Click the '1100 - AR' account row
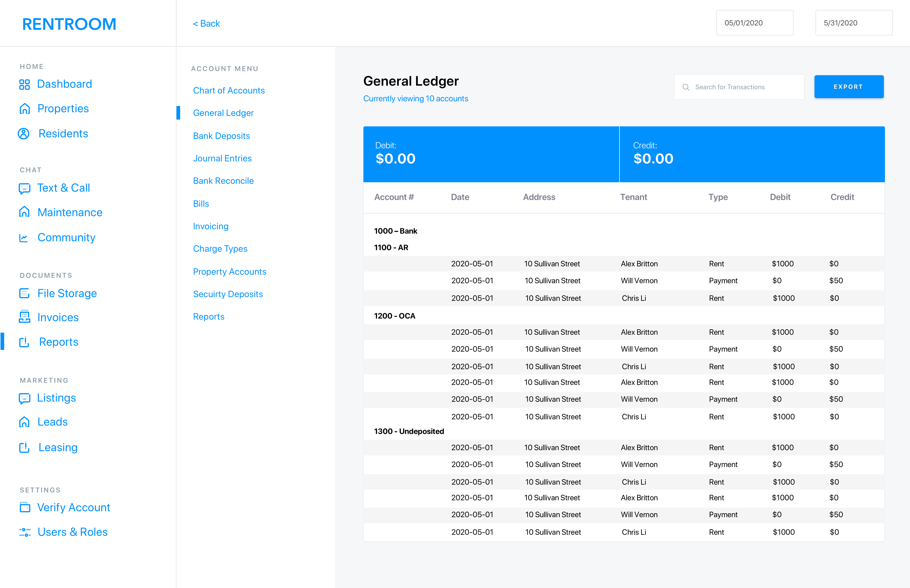910x588 pixels. [391, 247]
